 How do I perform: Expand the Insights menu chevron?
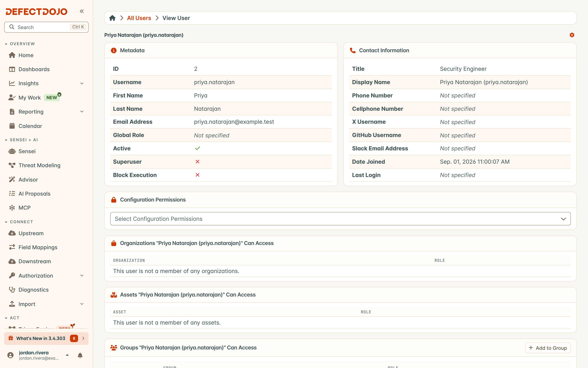click(82, 83)
